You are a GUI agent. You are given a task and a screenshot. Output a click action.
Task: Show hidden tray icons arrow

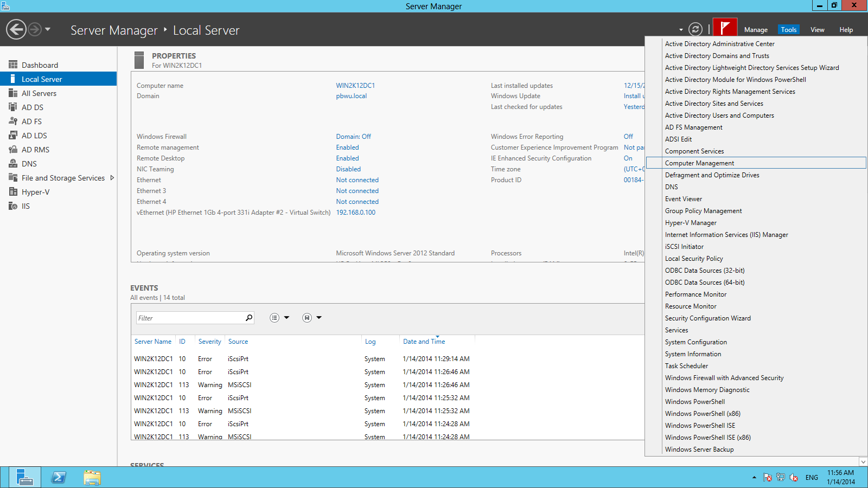754,478
